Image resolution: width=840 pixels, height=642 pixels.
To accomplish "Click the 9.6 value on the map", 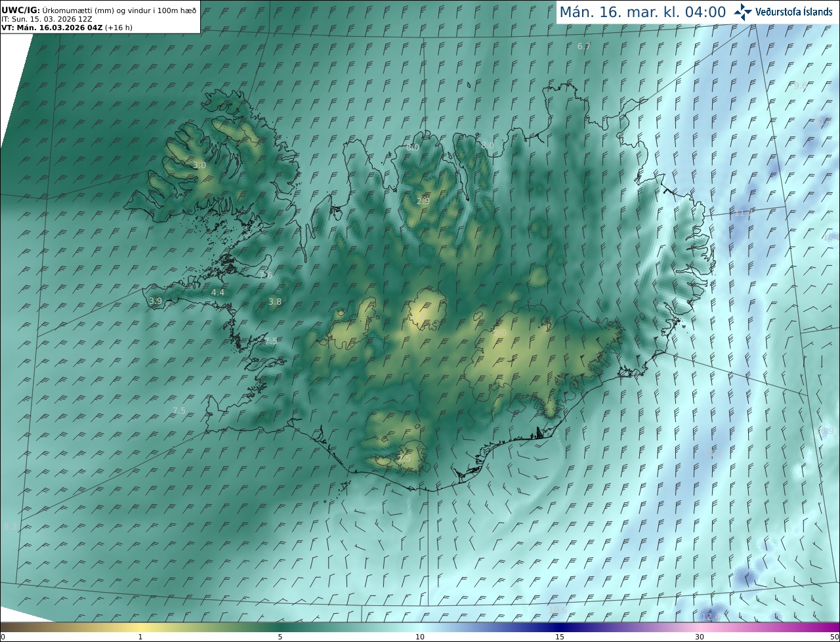I will coord(801,86).
